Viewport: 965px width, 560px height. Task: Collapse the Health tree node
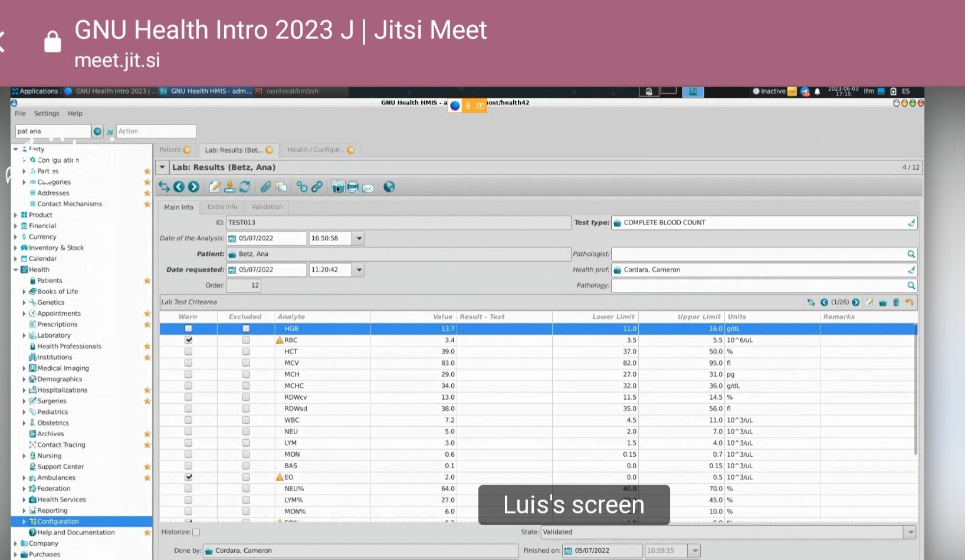pyautogui.click(x=16, y=269)
